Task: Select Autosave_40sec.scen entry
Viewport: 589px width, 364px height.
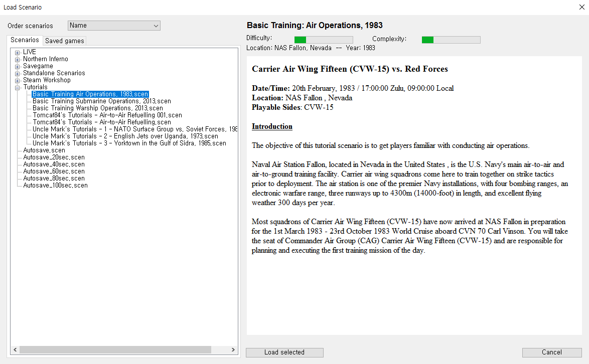Action: [54, 164]
